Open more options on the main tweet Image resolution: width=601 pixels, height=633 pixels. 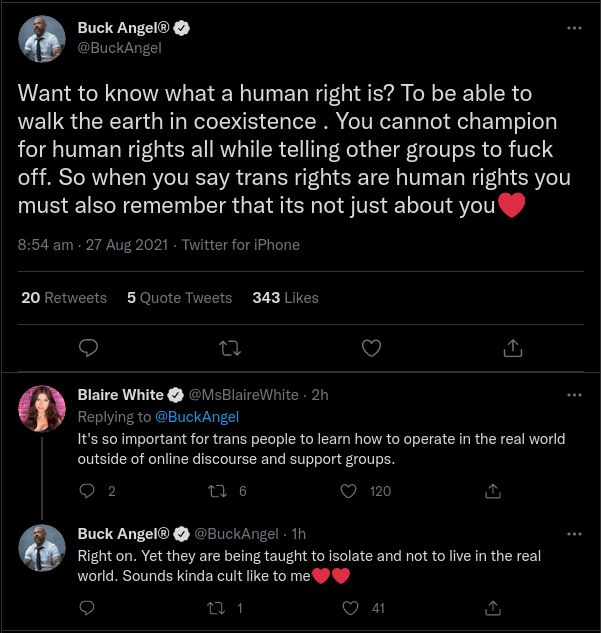[574, 28]
